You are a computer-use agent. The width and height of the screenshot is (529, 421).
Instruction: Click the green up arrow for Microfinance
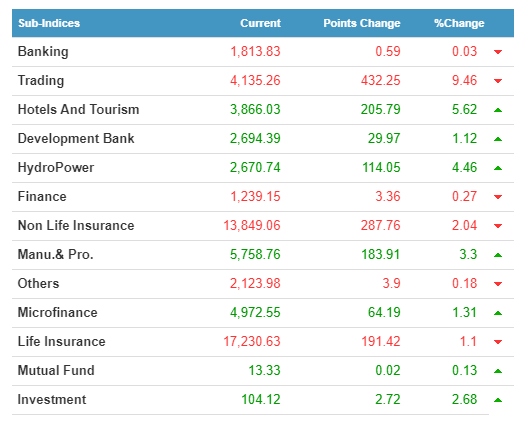tap(498, 313)
